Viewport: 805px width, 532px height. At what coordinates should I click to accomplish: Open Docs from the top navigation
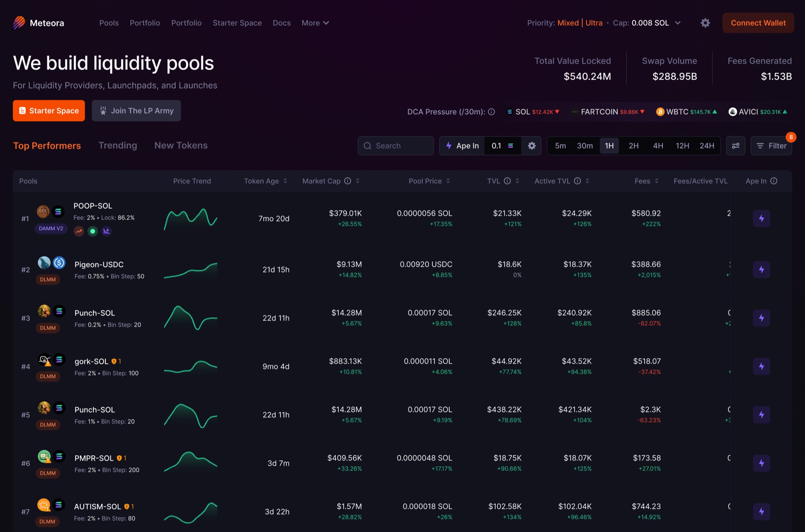click(x=282, y=23)
